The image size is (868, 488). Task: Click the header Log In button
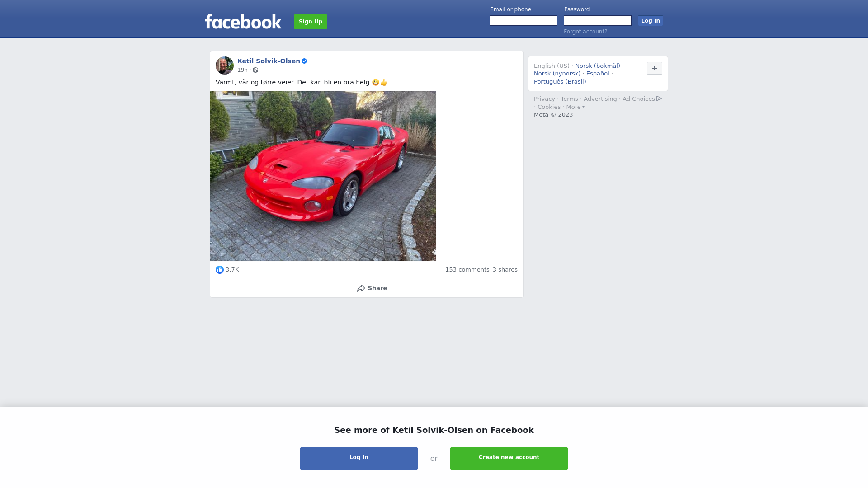[x=651, y=21]
